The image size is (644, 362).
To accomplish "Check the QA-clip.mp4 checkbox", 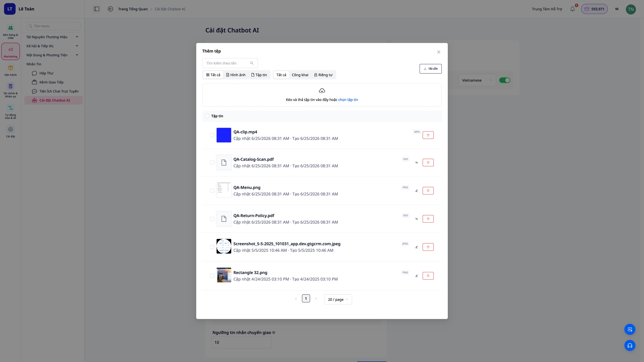I will coord(212,135).
